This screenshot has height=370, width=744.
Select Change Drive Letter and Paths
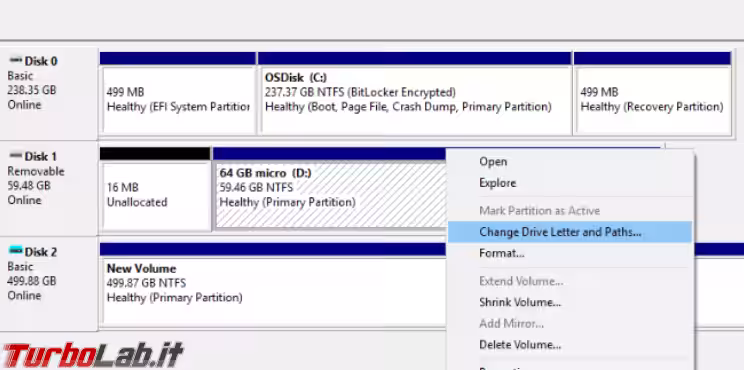[x=569, y=232]
